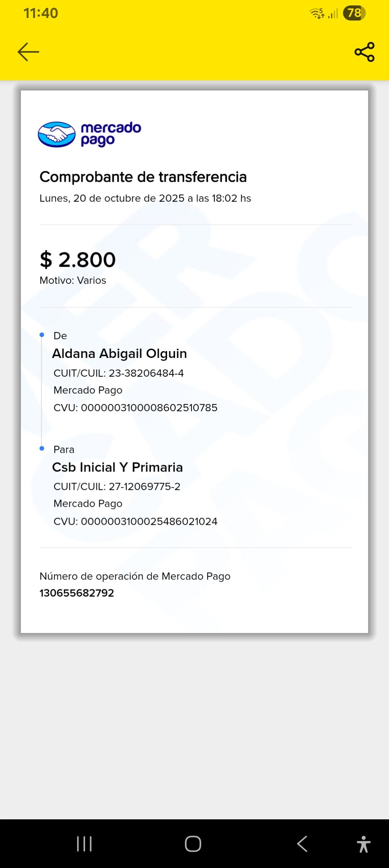
Task: Tap the accessibility figure icon
Action: pyautogui.click(x=363, y=844)
